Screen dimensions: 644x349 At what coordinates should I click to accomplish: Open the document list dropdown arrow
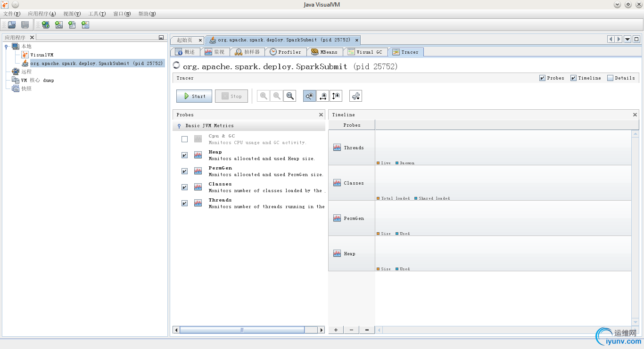point(627,40)
